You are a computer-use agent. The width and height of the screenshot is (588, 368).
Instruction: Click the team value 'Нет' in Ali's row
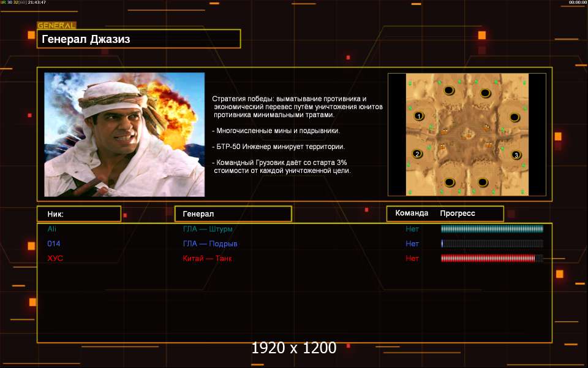point(412,229)
